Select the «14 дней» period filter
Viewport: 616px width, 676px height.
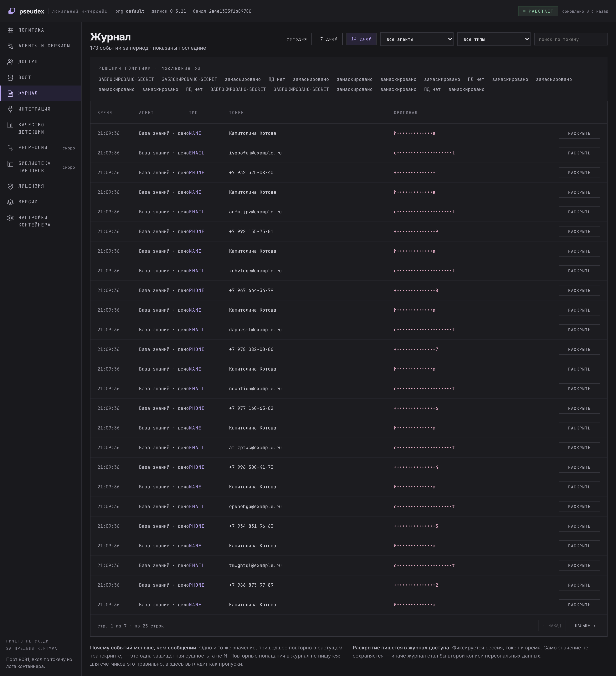click(361, 39)
